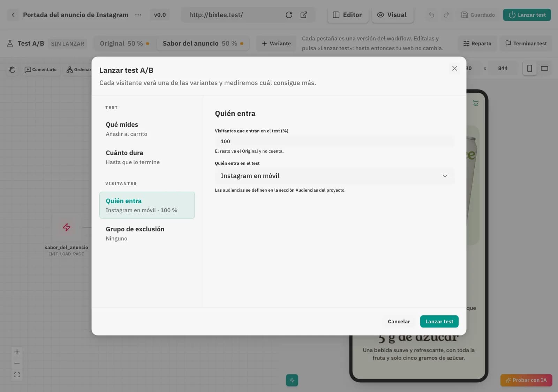Select the Cuánto dura section
Viewport: 558px width, 392px height.
(x=147, y=157)
